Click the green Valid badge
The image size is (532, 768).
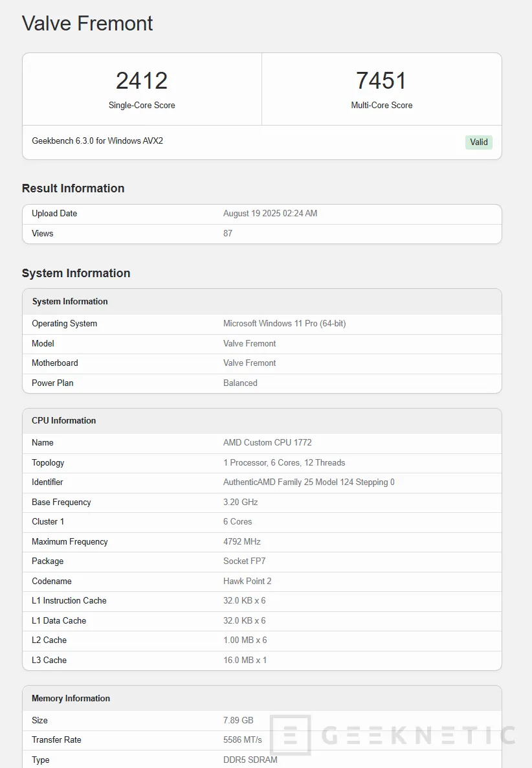(478, 142)
